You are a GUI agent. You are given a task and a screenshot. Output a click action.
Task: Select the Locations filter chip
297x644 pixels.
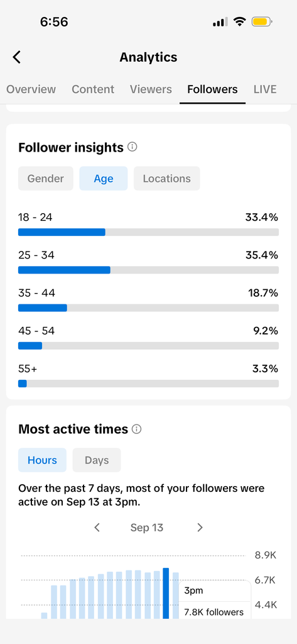pyautogui.click(x=167, y=179)
